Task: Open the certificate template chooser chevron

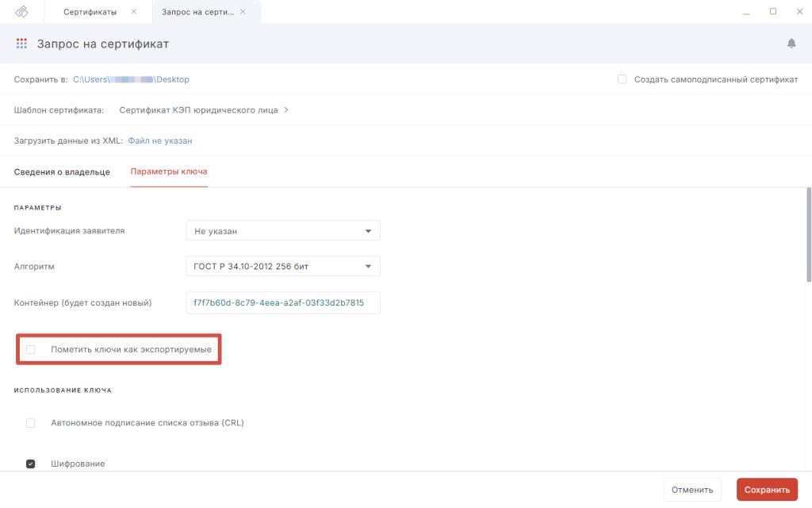Action: (286, 110)
